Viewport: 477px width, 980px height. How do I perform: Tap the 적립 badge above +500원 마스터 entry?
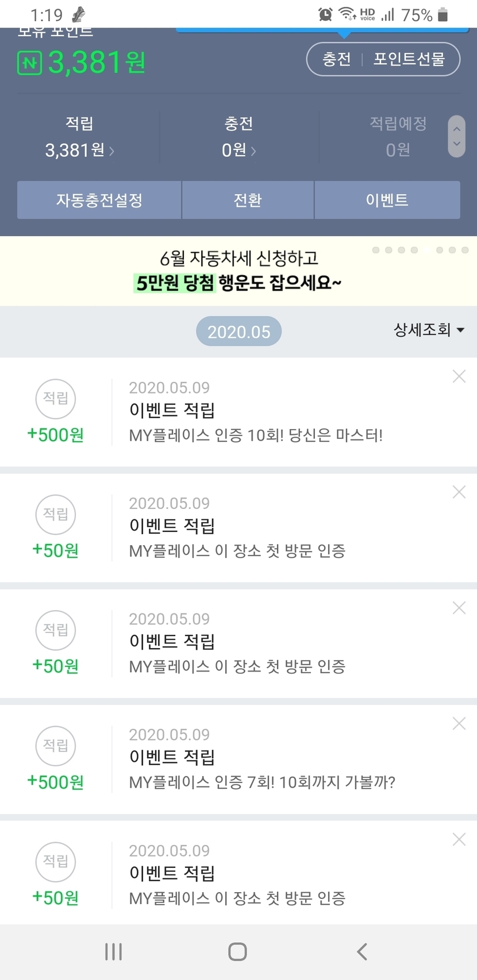click(56, 398)
